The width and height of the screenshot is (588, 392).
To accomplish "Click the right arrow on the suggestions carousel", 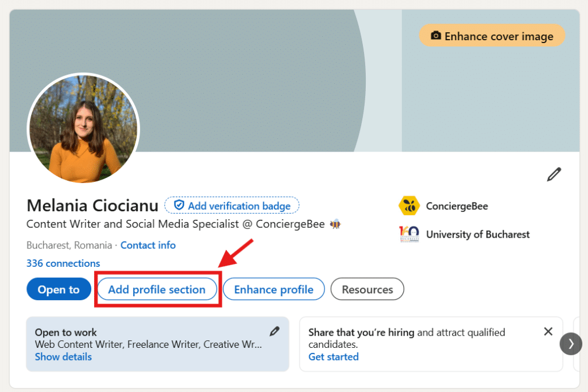I will [x=571, y=344].
